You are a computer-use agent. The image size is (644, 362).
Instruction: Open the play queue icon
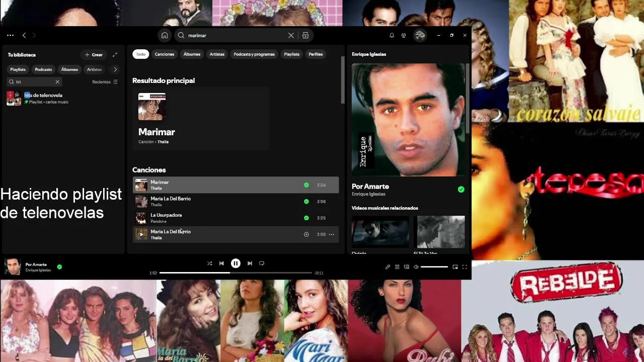(x=397, y=267)
